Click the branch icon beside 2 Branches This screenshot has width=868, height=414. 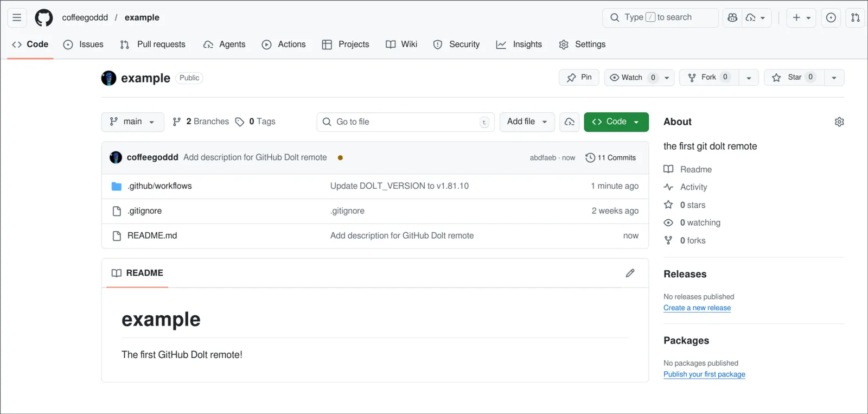click(x=177, y=122)
